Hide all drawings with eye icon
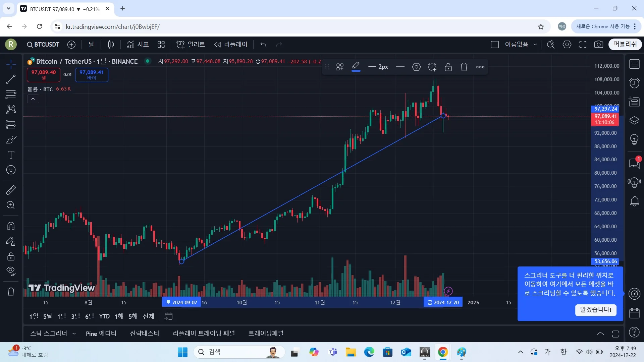 pyautogui.click(x=11, y=271)
